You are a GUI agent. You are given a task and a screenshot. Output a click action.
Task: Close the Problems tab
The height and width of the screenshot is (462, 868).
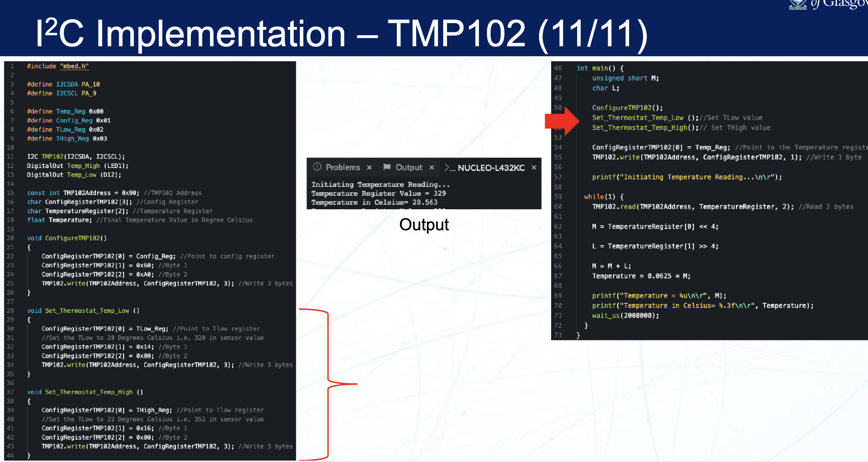pyautogui.click(x=369, y=167)
